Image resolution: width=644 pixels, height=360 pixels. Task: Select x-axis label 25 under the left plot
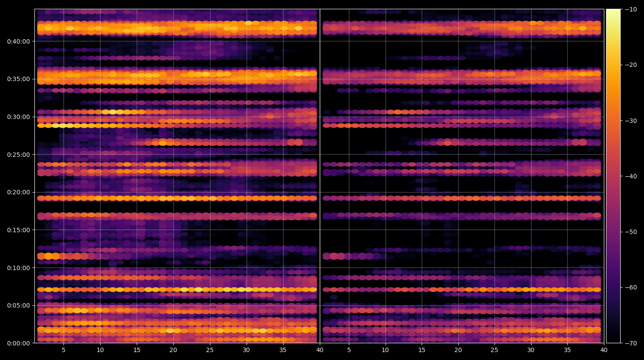coord(210,350)
